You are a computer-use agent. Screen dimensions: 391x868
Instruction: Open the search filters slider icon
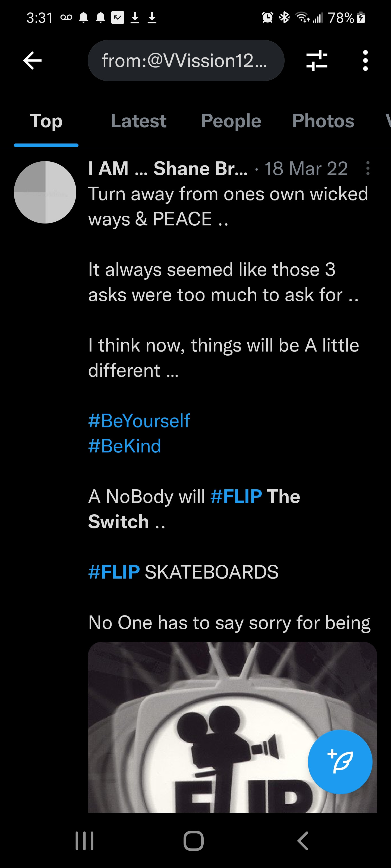tap(316, 61)
